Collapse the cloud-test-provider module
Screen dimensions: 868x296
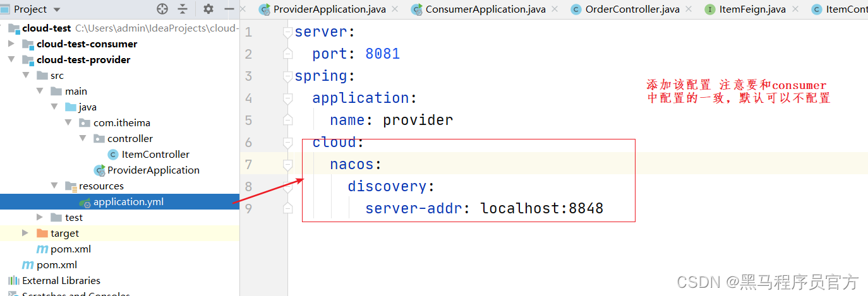coord(11,59)
